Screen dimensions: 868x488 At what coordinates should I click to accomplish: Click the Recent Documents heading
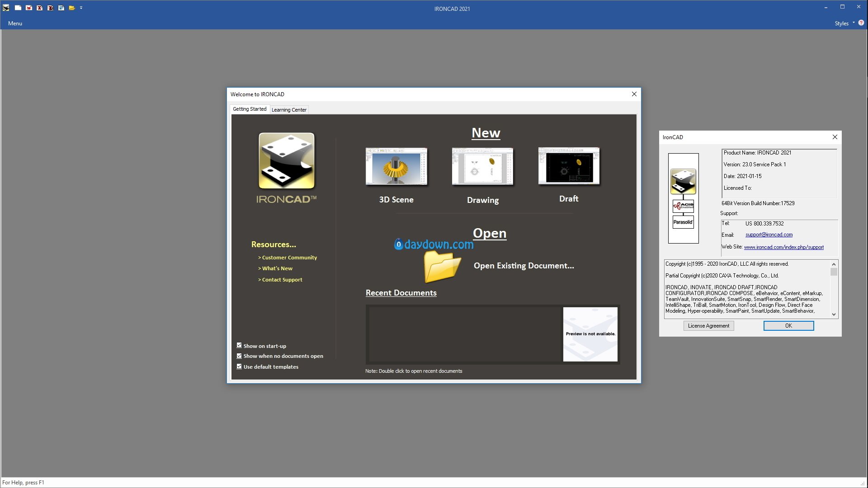point(401,293)
